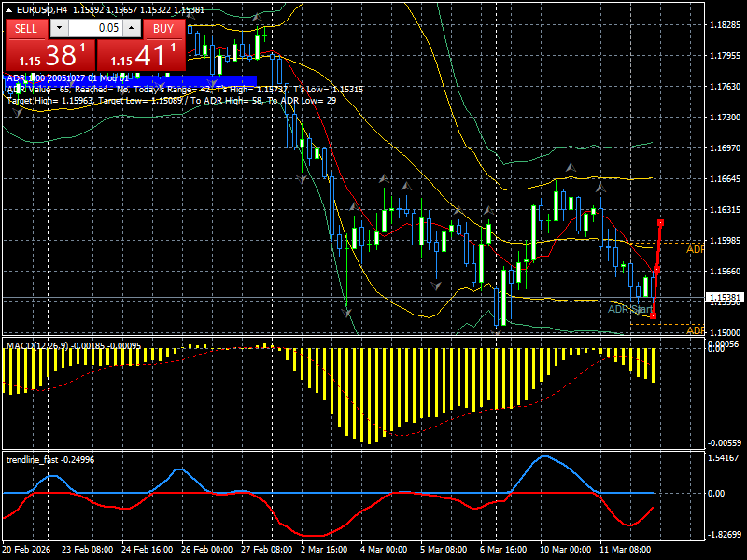The width and height of the screenshot is (747, 560).
Task: Click the ADR Start label on chart
Action: pos(629,309)
